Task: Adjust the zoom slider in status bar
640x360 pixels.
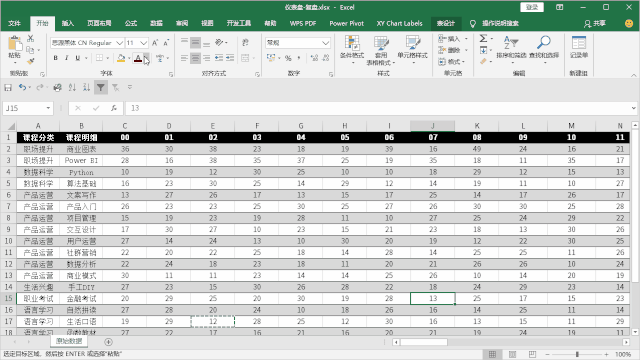Action: coord(577,354)
